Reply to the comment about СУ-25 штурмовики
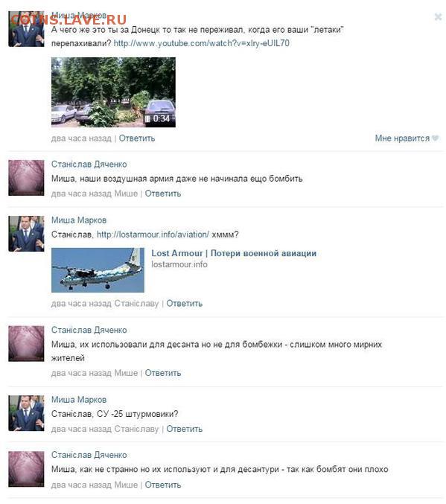Screen dimensions: 446x504 [x=184, y=429]
